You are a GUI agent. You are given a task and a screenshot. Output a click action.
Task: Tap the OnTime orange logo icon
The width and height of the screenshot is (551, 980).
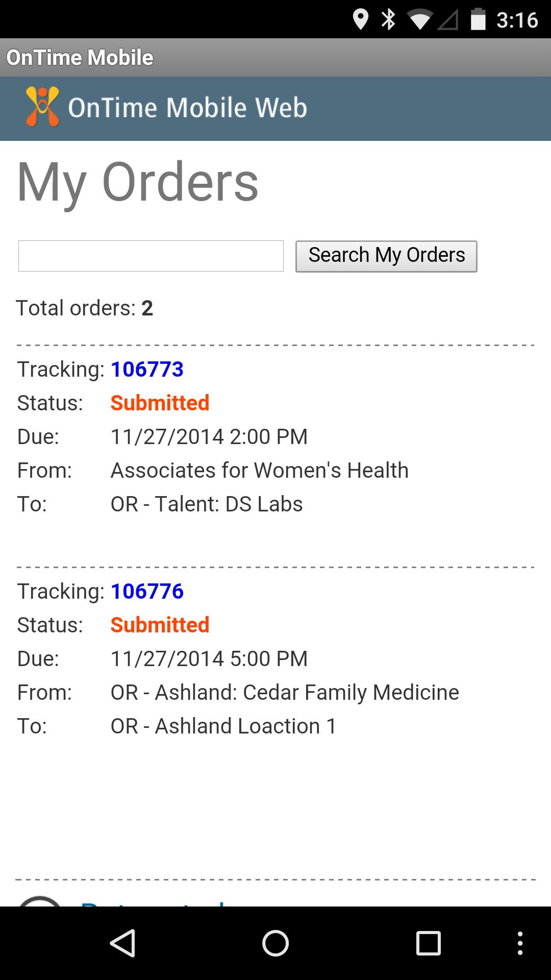[42, 107]
